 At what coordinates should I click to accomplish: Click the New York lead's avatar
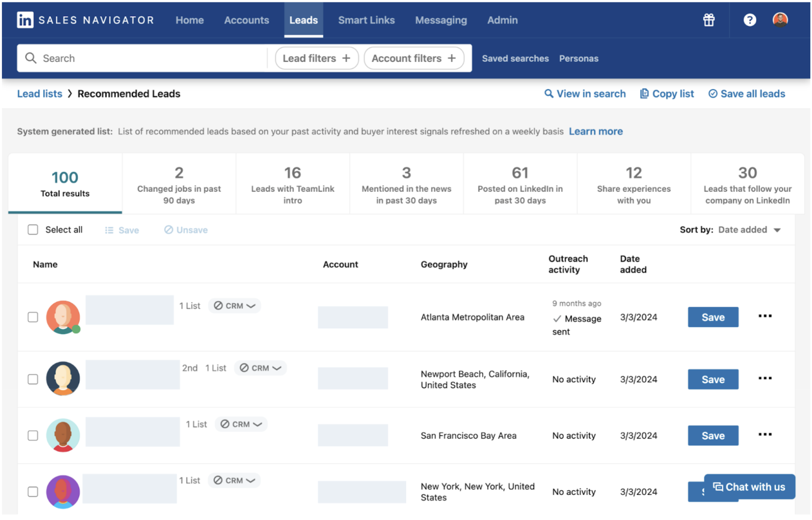tap(63, 492)
